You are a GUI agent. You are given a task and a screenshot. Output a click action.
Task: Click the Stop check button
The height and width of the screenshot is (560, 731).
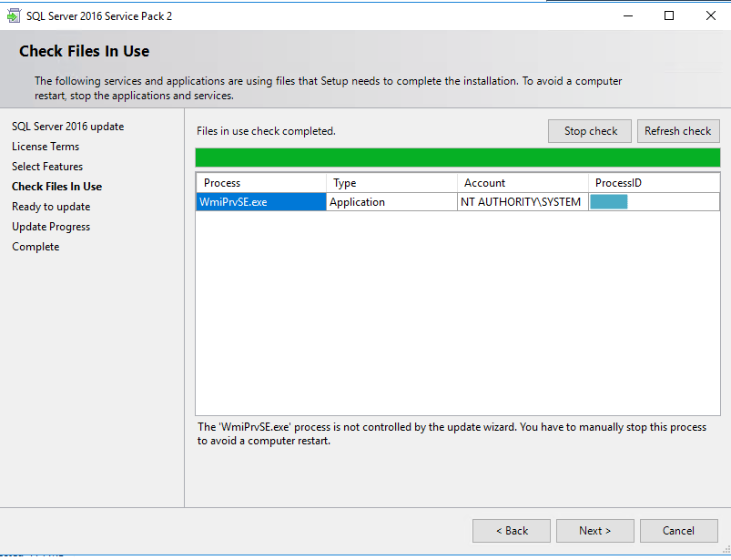tap(590, 131)
